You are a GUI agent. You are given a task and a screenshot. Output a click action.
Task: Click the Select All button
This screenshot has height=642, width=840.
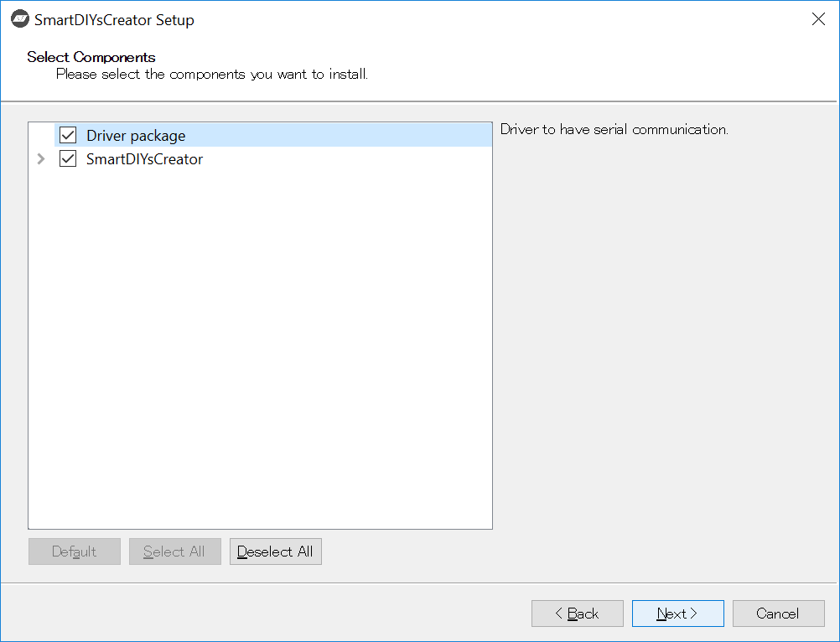[x=174, y=551]
